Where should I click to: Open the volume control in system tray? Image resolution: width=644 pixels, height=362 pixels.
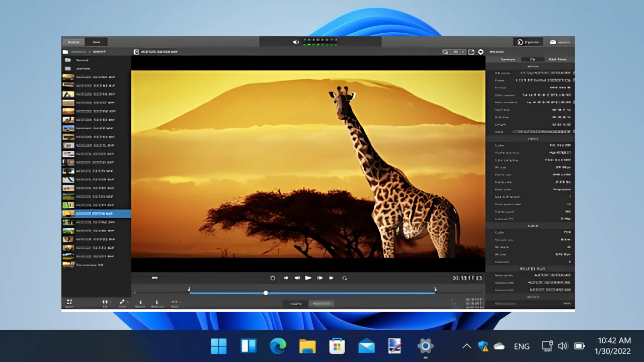[x=562, y=346]
